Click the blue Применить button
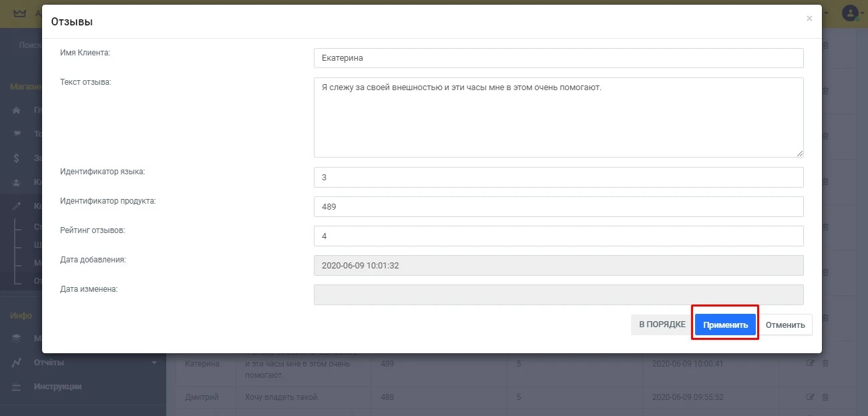 point(725,325)
